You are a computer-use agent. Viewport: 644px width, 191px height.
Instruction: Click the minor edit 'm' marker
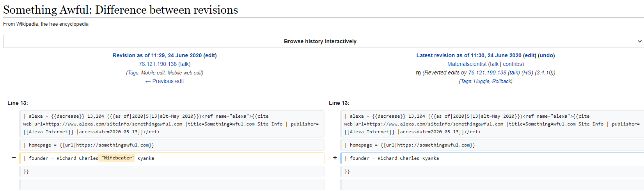(x=418, y=73)
